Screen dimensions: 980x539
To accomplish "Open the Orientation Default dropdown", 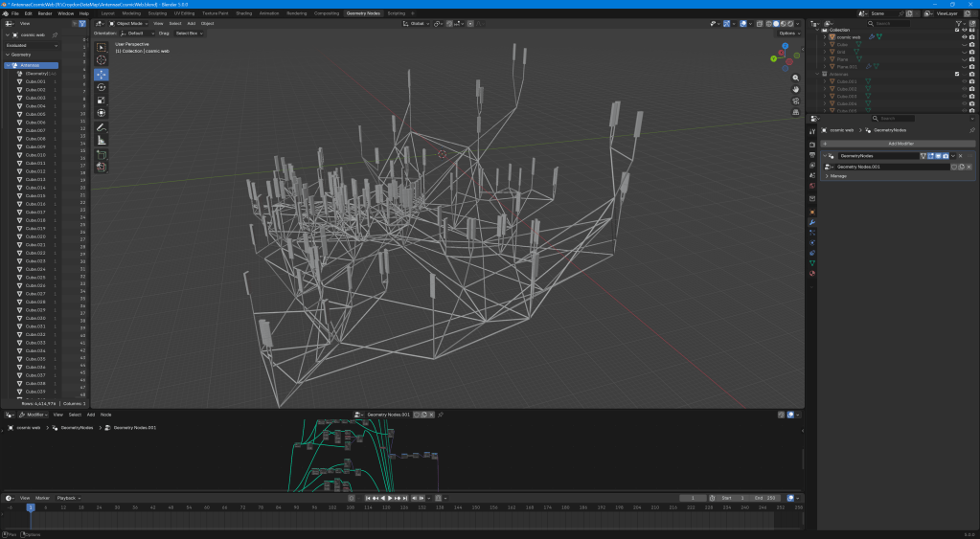I will click(137, 34).
